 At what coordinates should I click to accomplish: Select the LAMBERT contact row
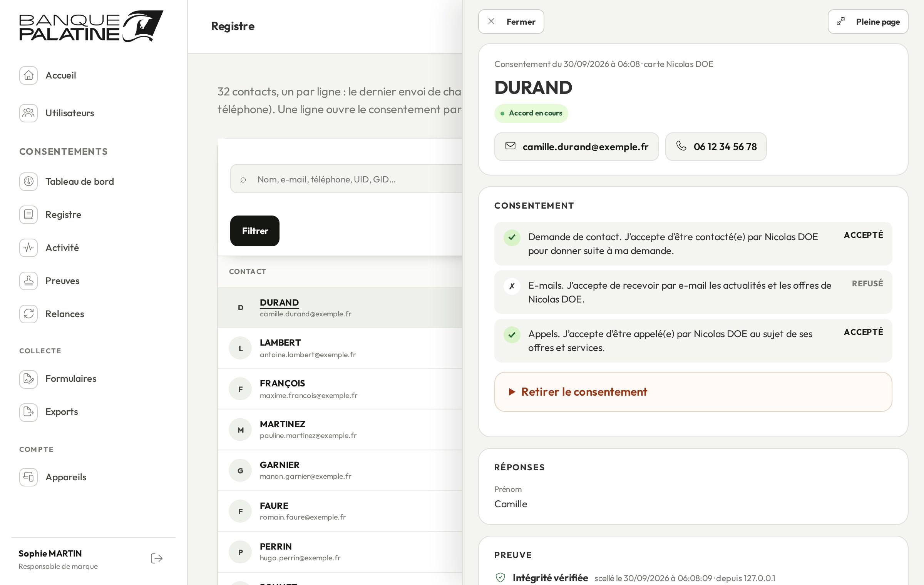340,348
